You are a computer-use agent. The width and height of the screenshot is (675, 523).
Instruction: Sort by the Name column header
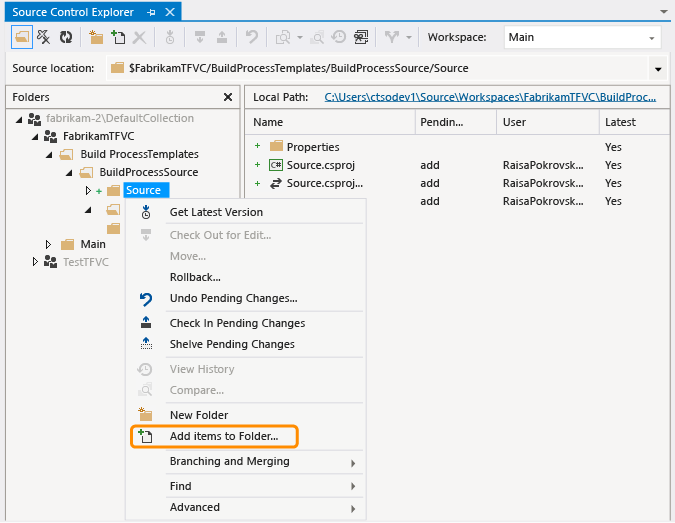pyautogui.click(x=330, y=122)
